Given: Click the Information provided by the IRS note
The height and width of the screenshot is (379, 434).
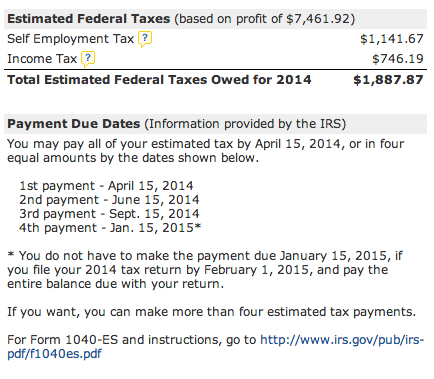Looking at the screenshot, I should 245,124.
